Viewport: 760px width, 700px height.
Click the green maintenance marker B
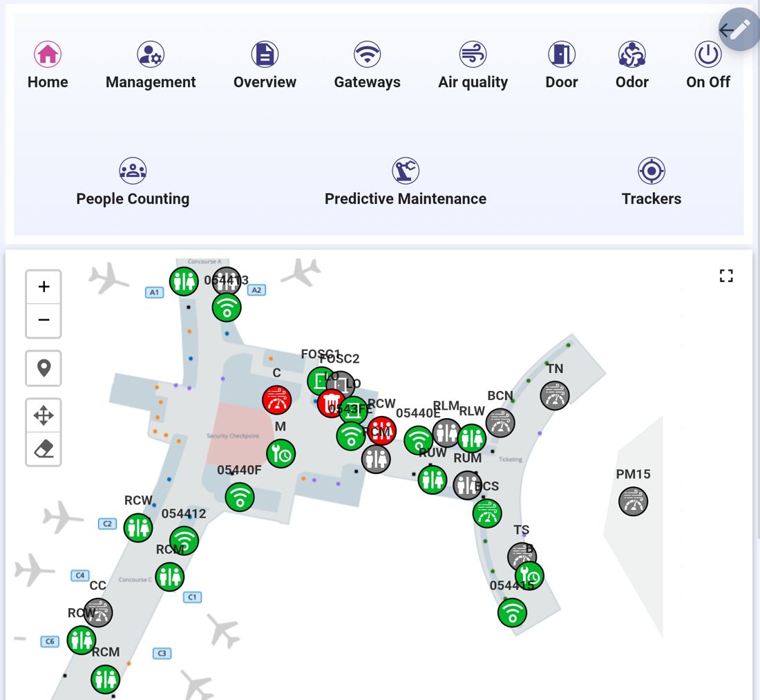529,576
